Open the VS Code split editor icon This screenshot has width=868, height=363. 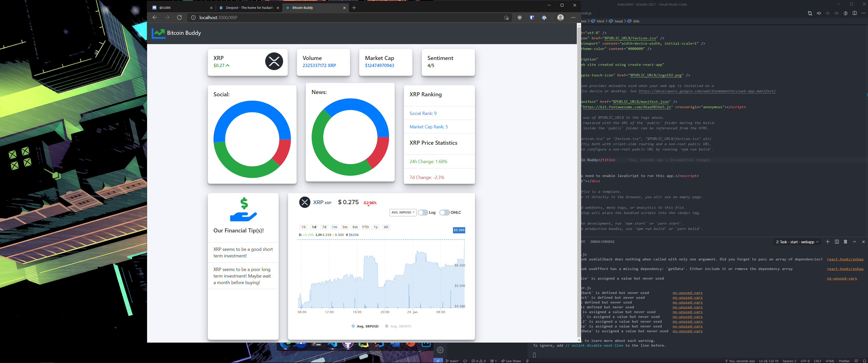[x=854, y=13]
